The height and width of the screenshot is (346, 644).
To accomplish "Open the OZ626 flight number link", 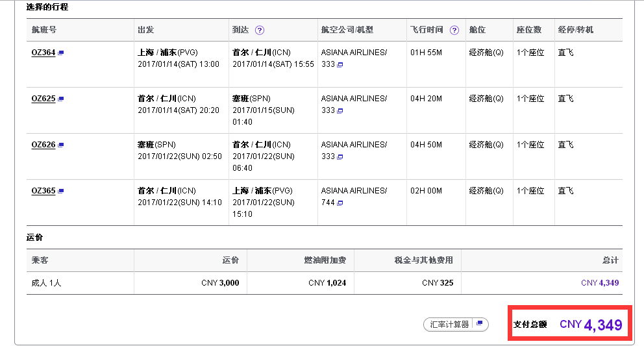I will (x=43, y=145).
